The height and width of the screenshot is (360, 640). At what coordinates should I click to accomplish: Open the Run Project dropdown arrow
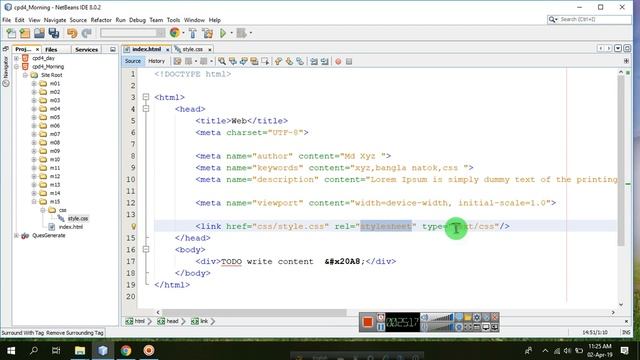pyautogui.click(x=231, y=33)
